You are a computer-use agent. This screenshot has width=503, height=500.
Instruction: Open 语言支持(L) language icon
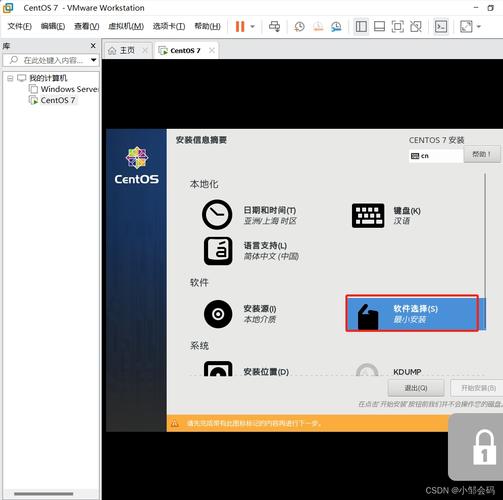point(218,251)
